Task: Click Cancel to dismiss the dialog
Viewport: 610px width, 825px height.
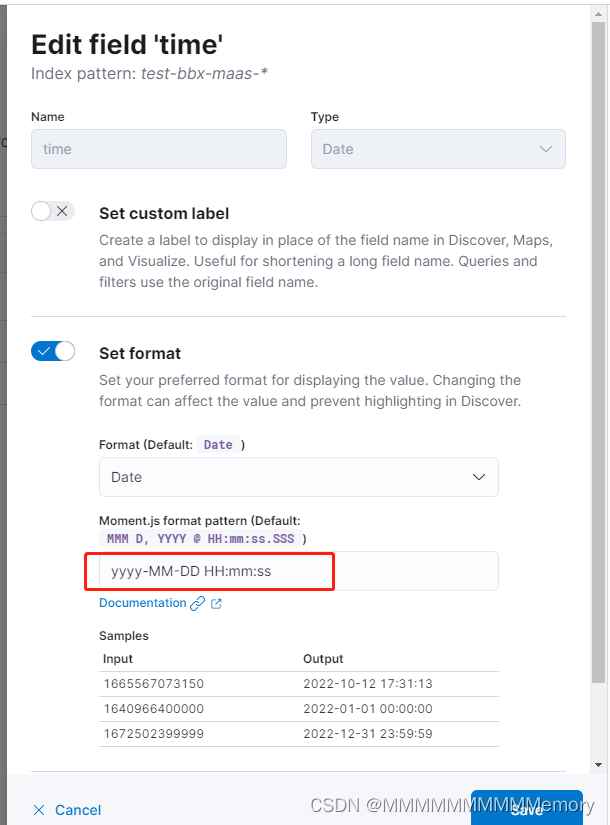Action: (x=77, y=810)
